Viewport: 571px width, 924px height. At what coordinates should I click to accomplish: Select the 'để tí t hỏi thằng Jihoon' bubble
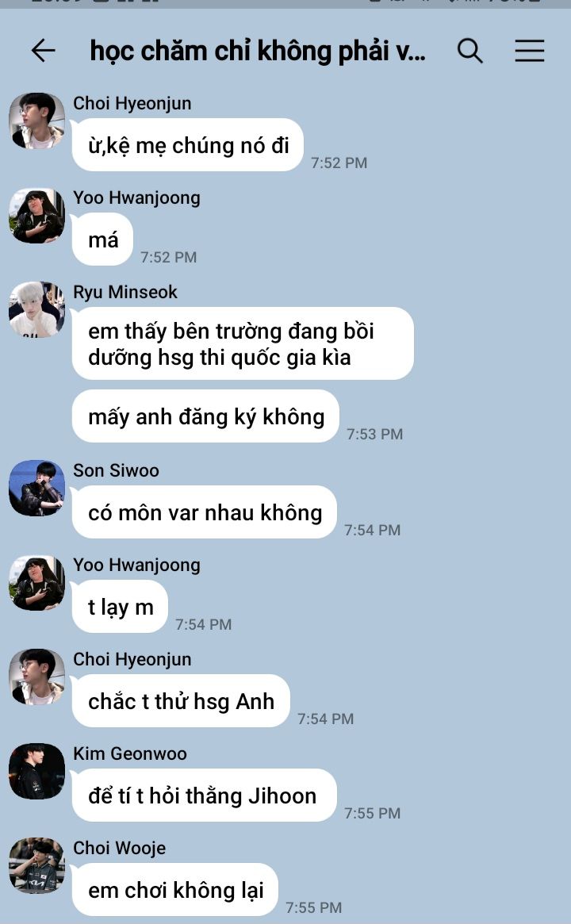point(205,795)
